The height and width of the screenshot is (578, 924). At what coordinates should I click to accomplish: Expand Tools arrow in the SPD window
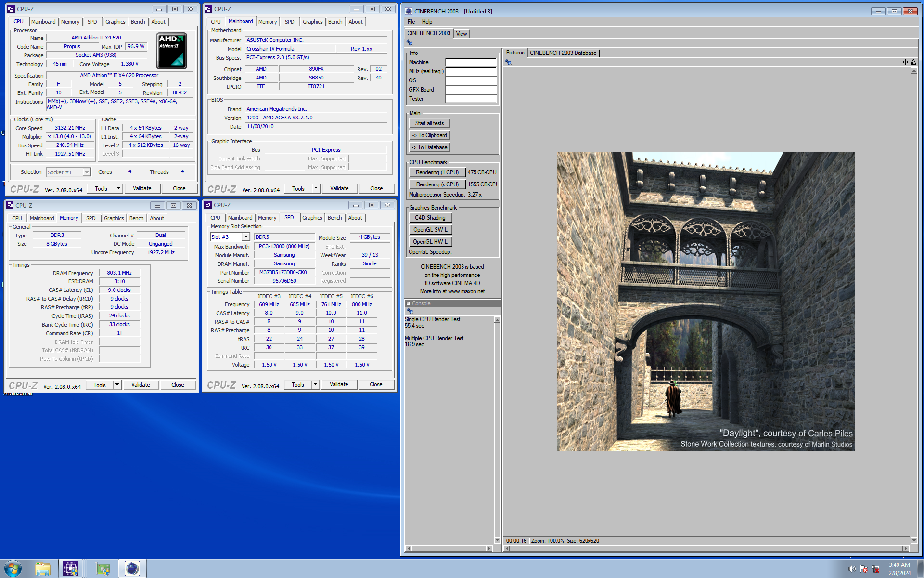point(315,384)
